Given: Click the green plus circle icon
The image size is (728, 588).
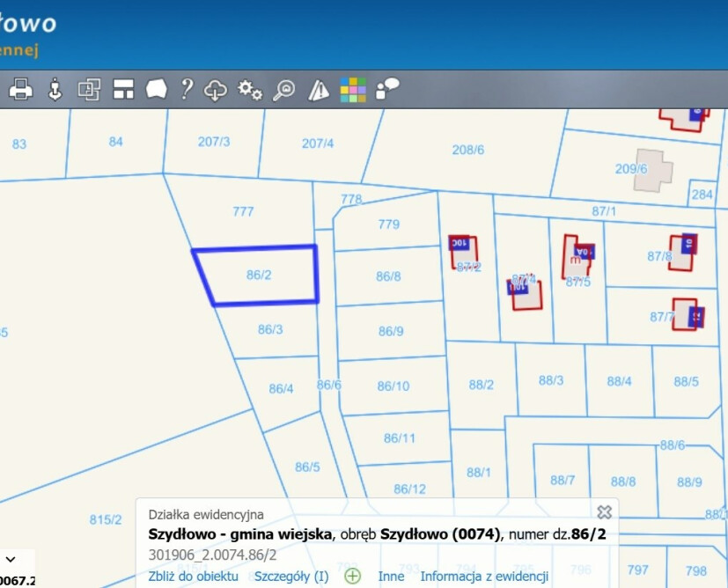Looking at the screenshot, I should point(353,577).
